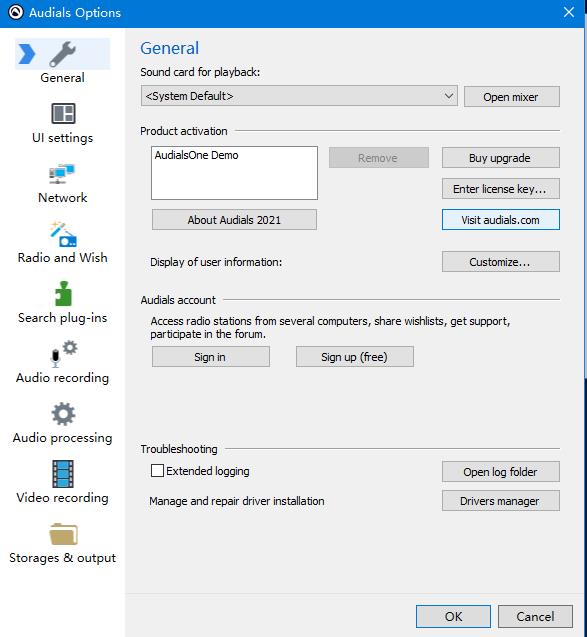Switch to Search plug-ins label
Screen dimensions: 587x637
coord(63,318)
